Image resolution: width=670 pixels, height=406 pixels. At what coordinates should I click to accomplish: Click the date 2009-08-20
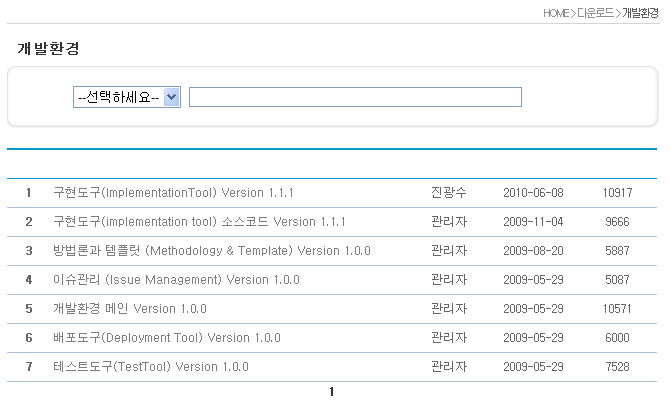pyautogui.click(x=533, y=250)
